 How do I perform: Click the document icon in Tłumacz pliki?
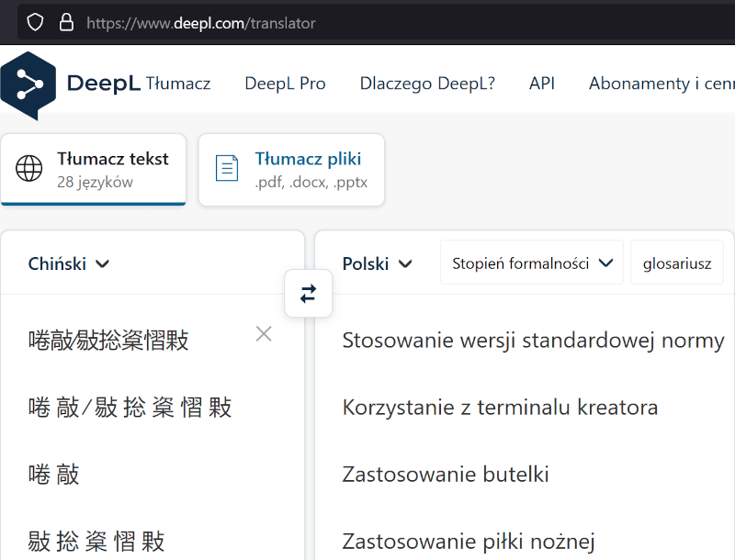tap(226, 169)
